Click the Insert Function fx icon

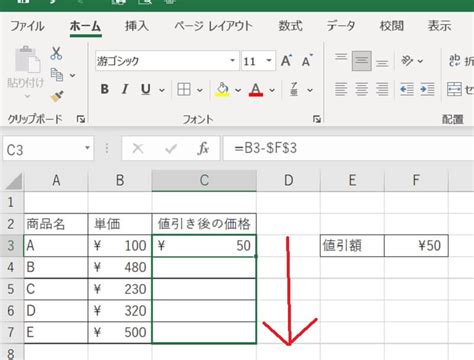(x=203, y=148)
